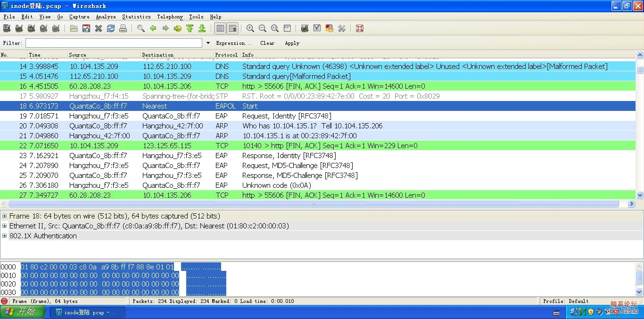Close the capture file with the X icon
The width and height of the screenshot is (644, 319).
point(99,28)
